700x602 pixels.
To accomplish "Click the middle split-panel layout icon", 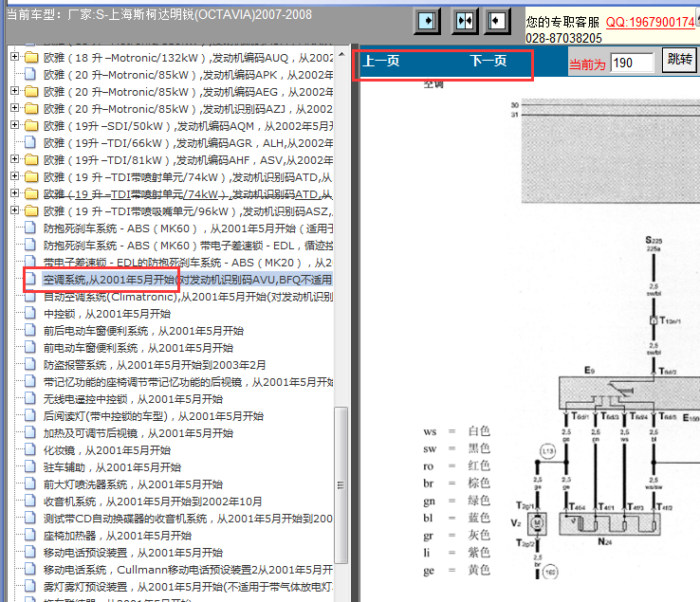I will click(465, 21).
